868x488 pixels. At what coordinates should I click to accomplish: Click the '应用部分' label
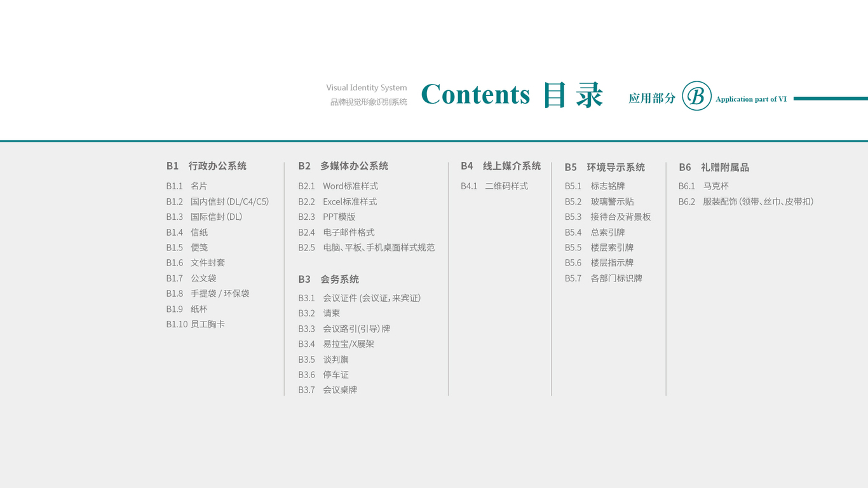(652, 98)
